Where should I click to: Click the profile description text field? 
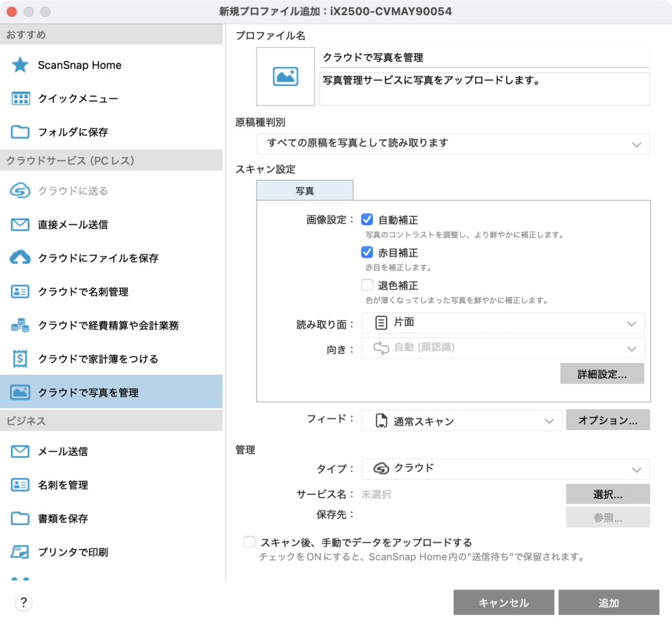point(485,89)
